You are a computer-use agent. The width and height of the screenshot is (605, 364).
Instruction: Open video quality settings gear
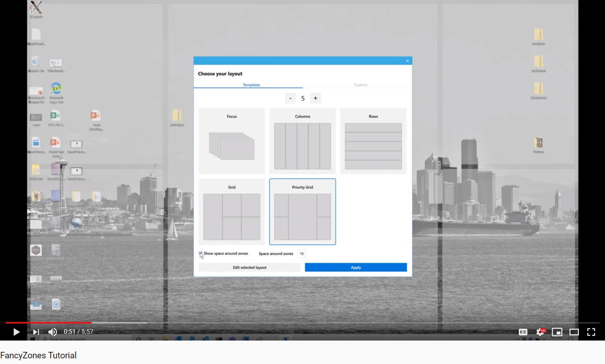540,332
